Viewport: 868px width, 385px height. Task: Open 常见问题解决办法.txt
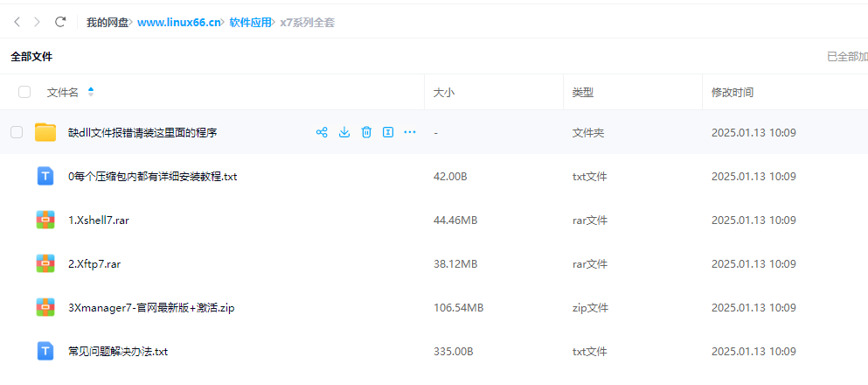118,352
